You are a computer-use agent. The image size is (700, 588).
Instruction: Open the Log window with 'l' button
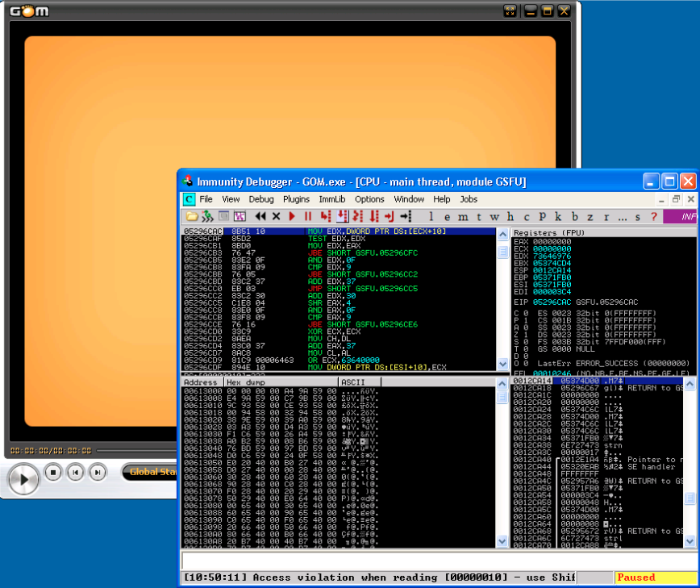pos(431,216)
